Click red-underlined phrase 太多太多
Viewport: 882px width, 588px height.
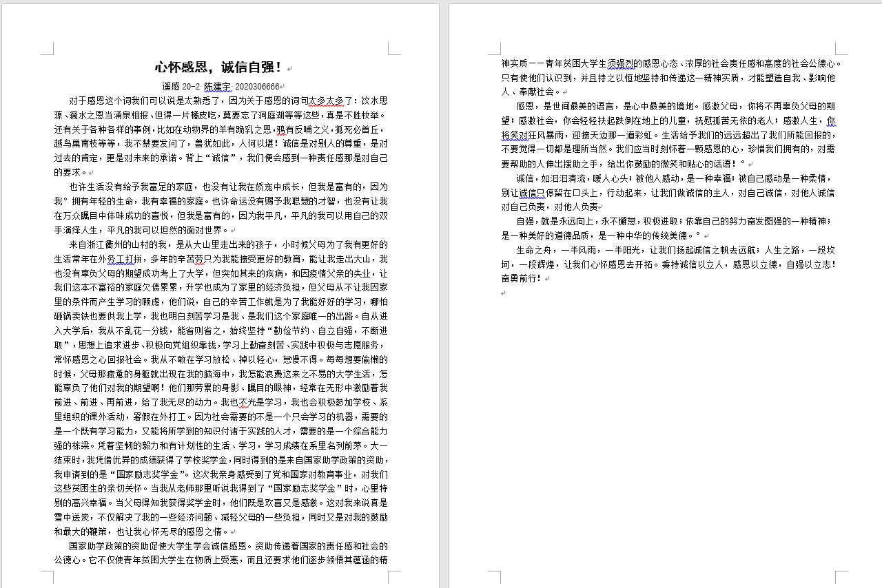click(330, 101)
